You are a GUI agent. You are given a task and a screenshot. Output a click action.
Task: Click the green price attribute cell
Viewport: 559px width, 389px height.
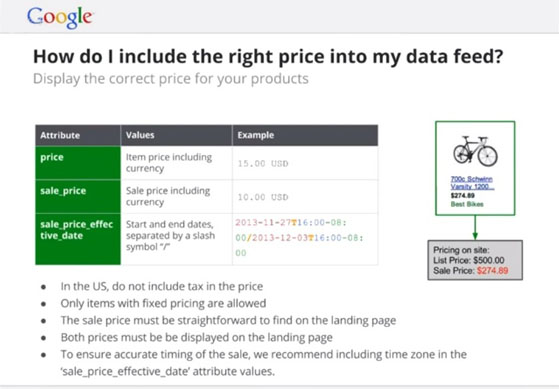(x=78, y=163)
